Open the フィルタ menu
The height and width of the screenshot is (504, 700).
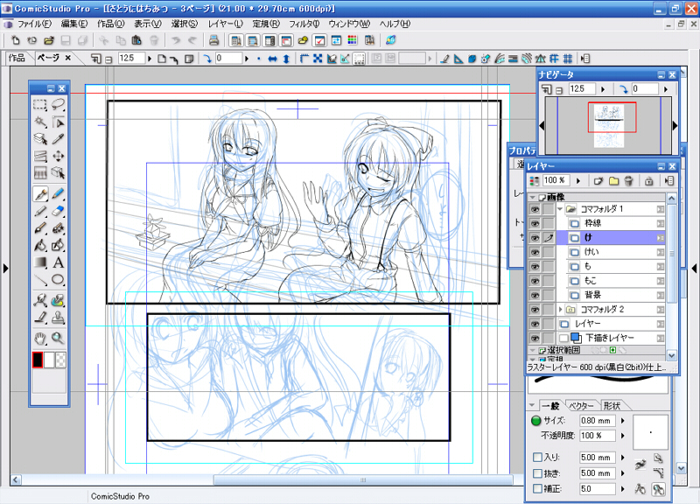click(x=304, y=24)
